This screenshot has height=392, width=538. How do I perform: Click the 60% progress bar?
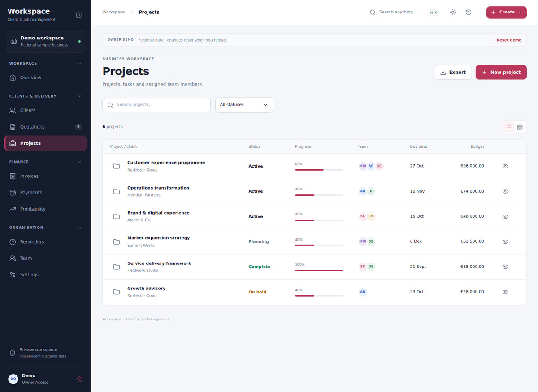(319, 170)
